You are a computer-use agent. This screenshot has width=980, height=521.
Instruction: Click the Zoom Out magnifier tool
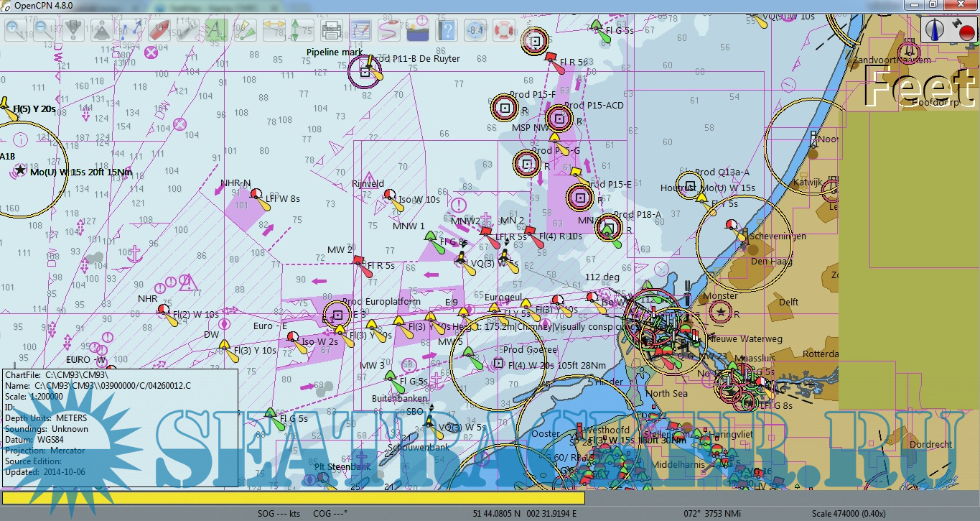click(45, 31)
